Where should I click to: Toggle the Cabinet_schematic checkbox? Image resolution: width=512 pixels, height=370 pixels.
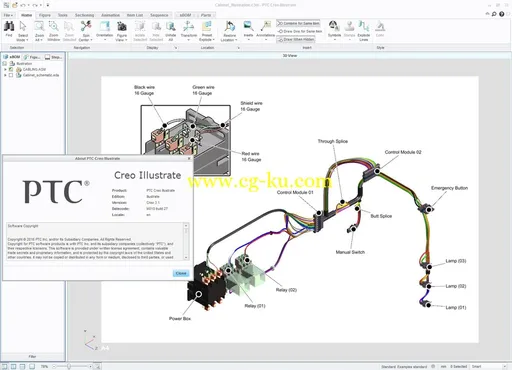pos(11,75)
